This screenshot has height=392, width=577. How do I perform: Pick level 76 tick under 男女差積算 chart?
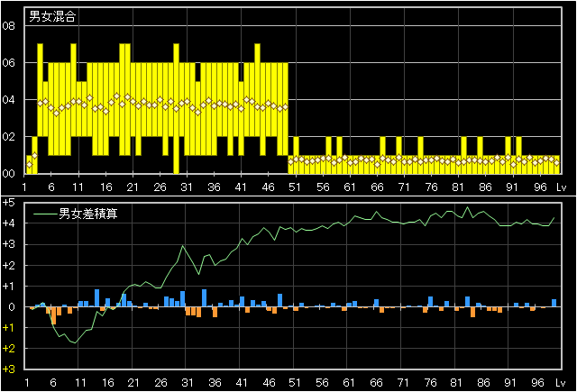(430, 383)
